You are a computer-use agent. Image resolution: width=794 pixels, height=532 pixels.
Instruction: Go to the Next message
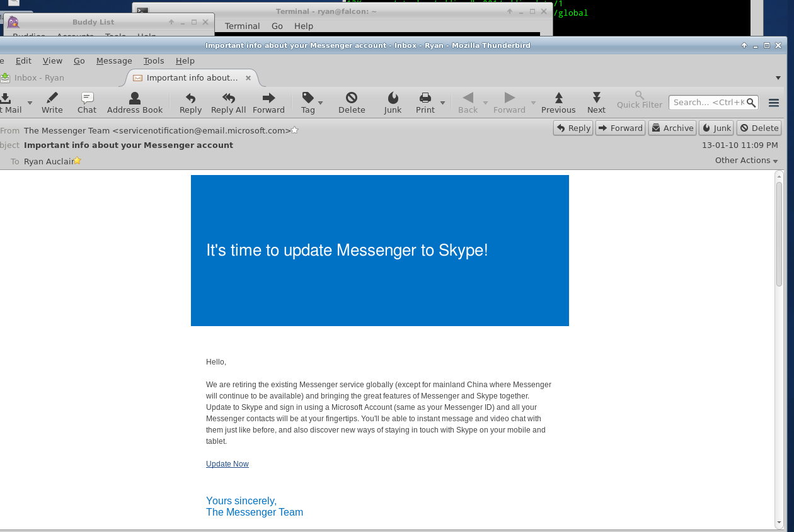point(596,103)
